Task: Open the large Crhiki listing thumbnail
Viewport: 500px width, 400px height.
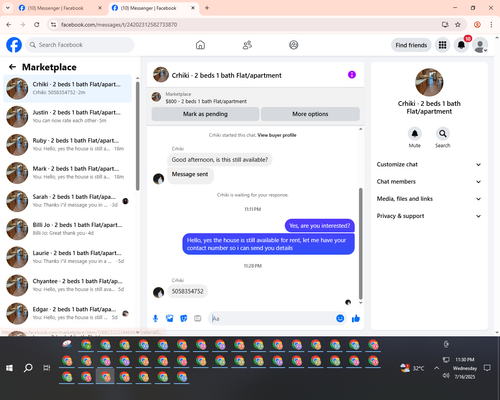Action: 429,82
